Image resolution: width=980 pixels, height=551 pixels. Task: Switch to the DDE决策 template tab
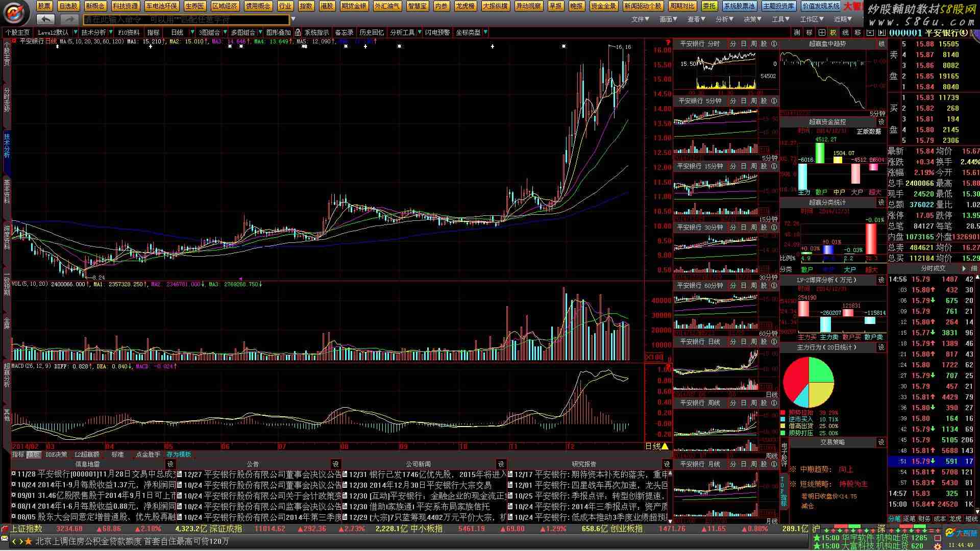pos(56,455)
